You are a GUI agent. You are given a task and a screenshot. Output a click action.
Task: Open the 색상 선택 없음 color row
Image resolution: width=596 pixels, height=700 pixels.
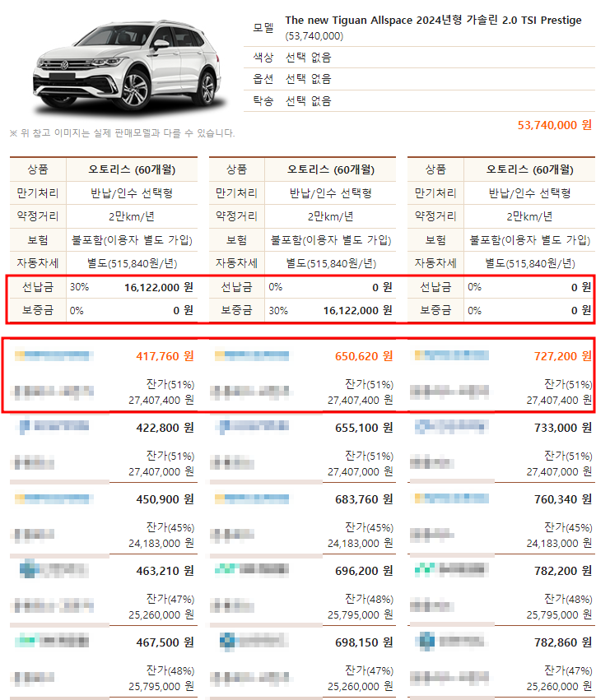tap(308, 58)
